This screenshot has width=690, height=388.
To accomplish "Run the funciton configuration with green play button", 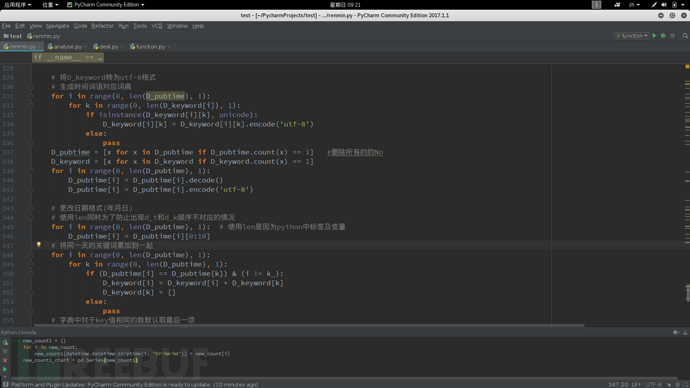I will pyautogui.click(x=654, y=36).
